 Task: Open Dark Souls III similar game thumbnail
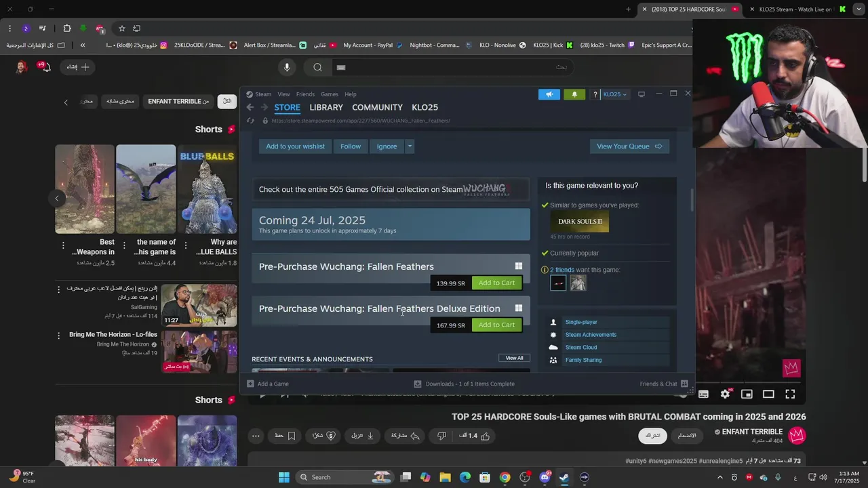click(x=580, y=222)
